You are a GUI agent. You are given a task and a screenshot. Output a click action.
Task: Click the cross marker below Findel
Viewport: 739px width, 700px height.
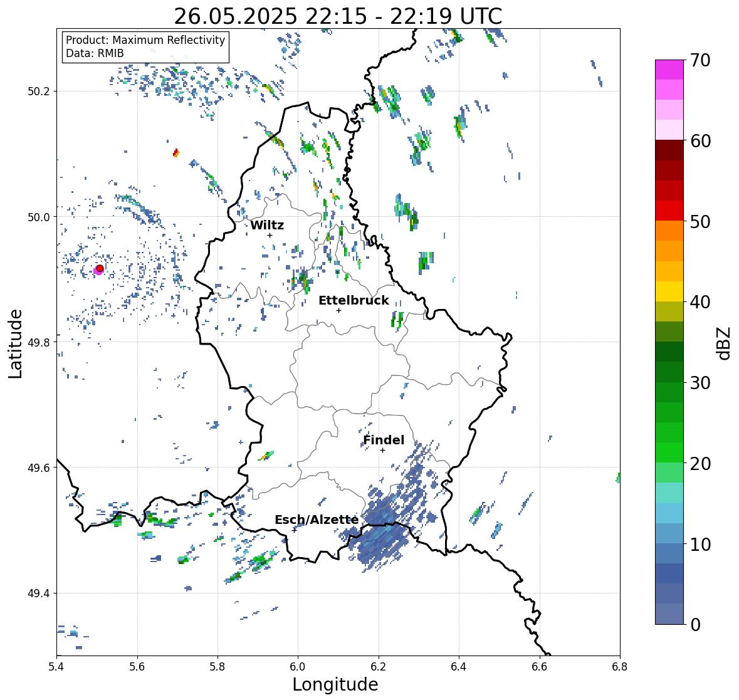click(x=383, y=451)
